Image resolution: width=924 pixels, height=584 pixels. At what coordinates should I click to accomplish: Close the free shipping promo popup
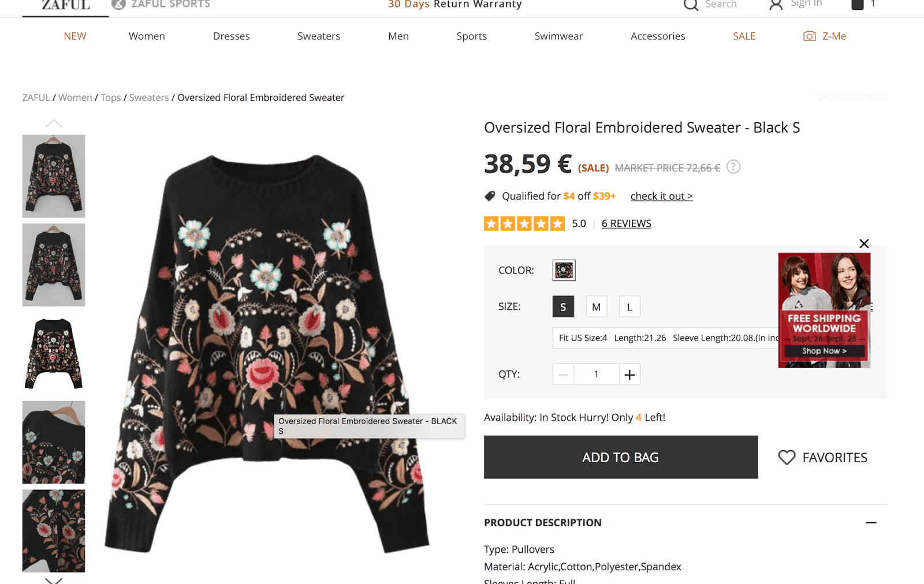pos(864,244)
